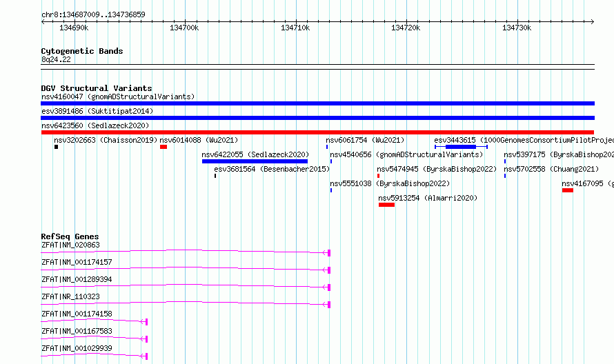This screenshot has height=364, width=614.
Task: Open the esv3891486 (Suktitipat2014) label
Action: tap(97, 111)
